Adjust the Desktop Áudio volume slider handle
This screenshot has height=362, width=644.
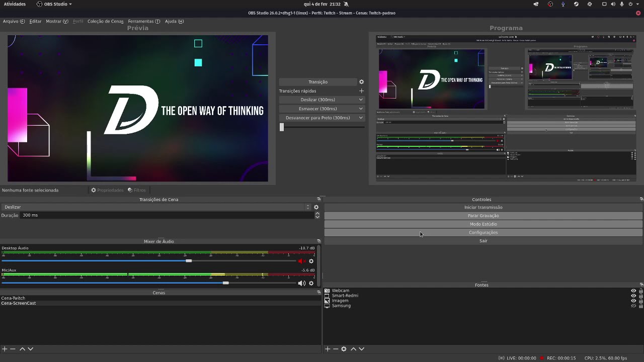(x=189, y=261)
